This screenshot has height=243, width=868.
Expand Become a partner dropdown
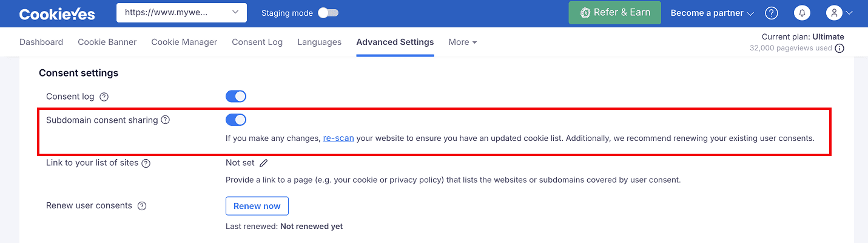(x=712, y=13)
